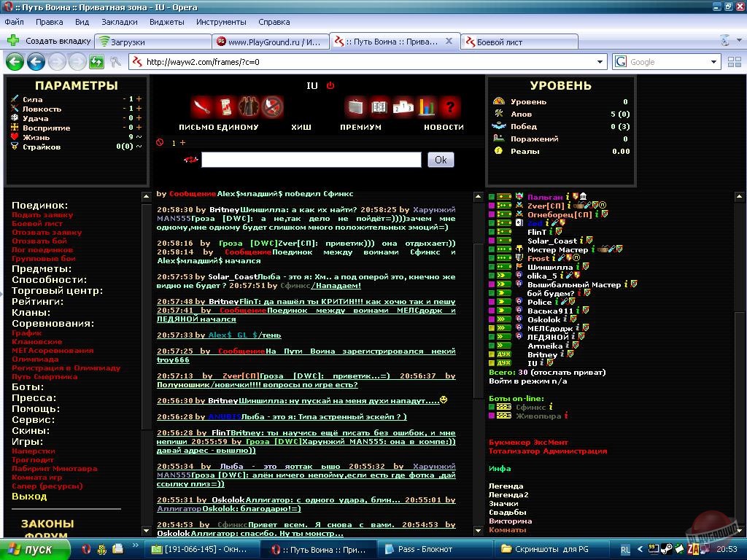747x560 pixels.
Task: Click the player list vertical scrollbar
Action: coord(740,328)
